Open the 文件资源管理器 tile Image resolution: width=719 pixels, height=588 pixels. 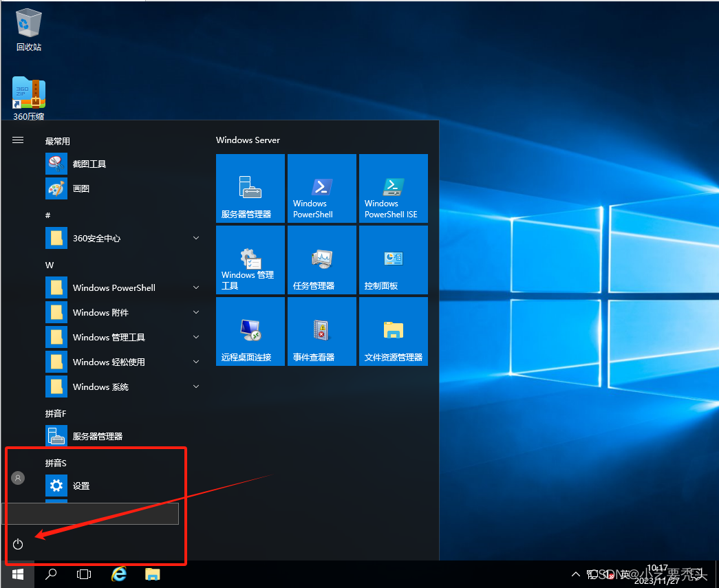(394, 331)
